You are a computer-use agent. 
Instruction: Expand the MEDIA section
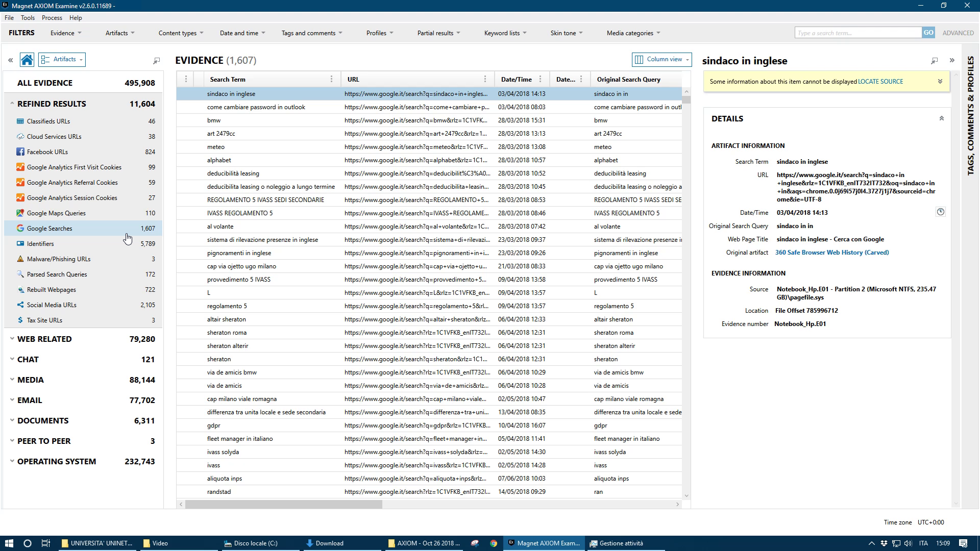click(12, 380)
